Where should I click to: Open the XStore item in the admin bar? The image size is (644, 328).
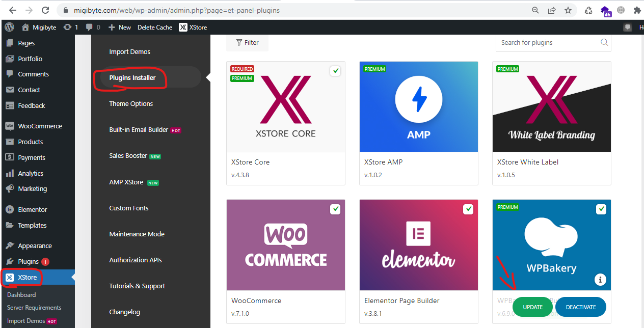coord(193,27)
